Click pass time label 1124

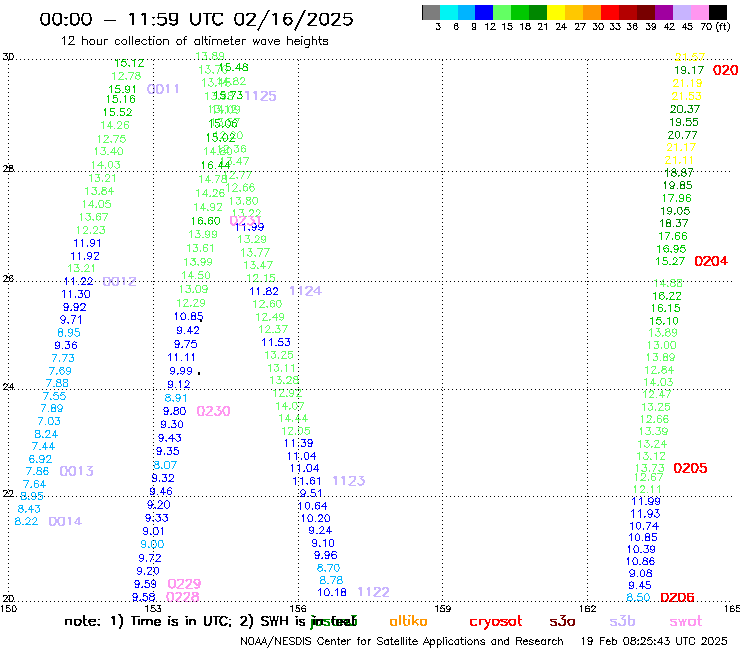[305, 291]
